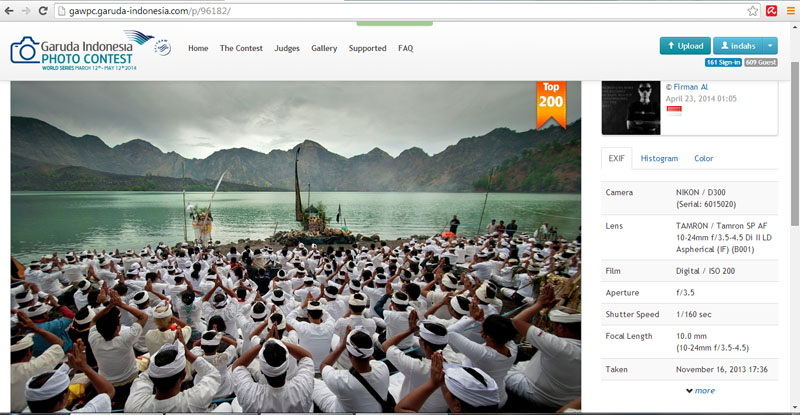Switch to the Color tab
Image resolution: width=800 pixels, height=415 pixels.
point(704,158)
